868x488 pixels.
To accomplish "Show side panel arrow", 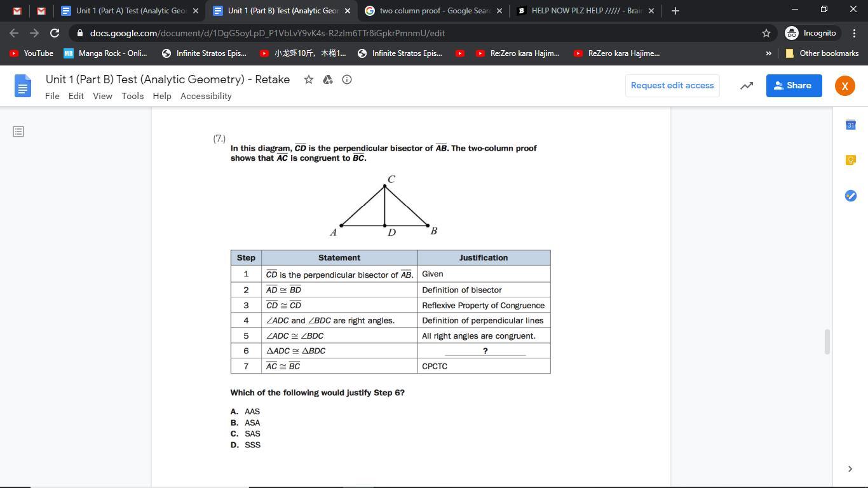I will (x=850, y=469).
